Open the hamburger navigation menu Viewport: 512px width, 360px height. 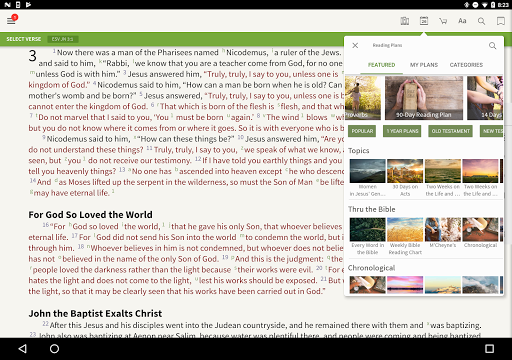11,21
